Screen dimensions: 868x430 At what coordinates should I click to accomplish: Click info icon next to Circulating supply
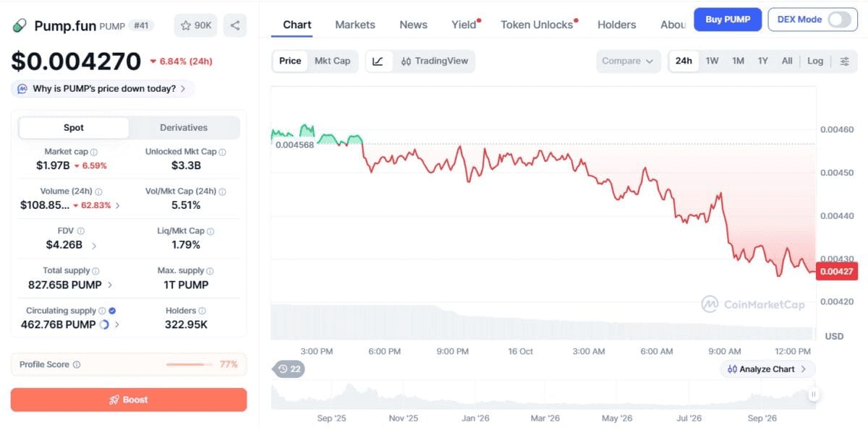pos(102,311)
